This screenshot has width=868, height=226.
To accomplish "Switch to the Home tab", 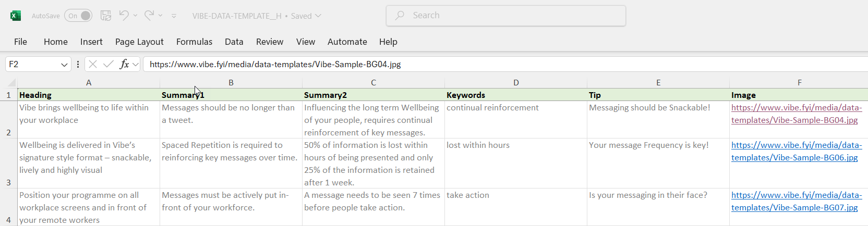I will tap(56, 42).
